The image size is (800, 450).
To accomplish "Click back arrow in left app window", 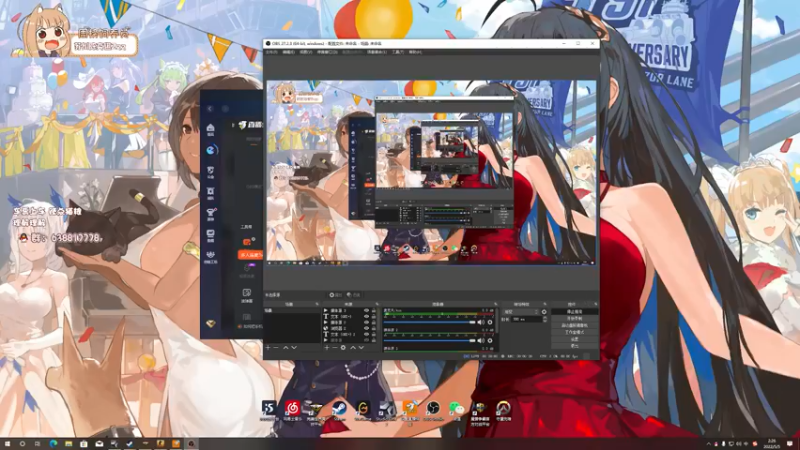I will tap(210, 109).
